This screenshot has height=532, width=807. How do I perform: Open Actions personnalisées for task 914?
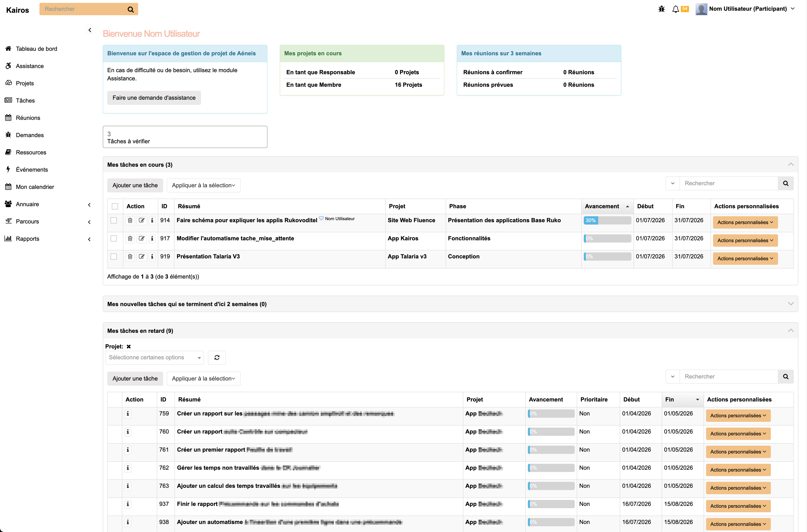(745, 223)
